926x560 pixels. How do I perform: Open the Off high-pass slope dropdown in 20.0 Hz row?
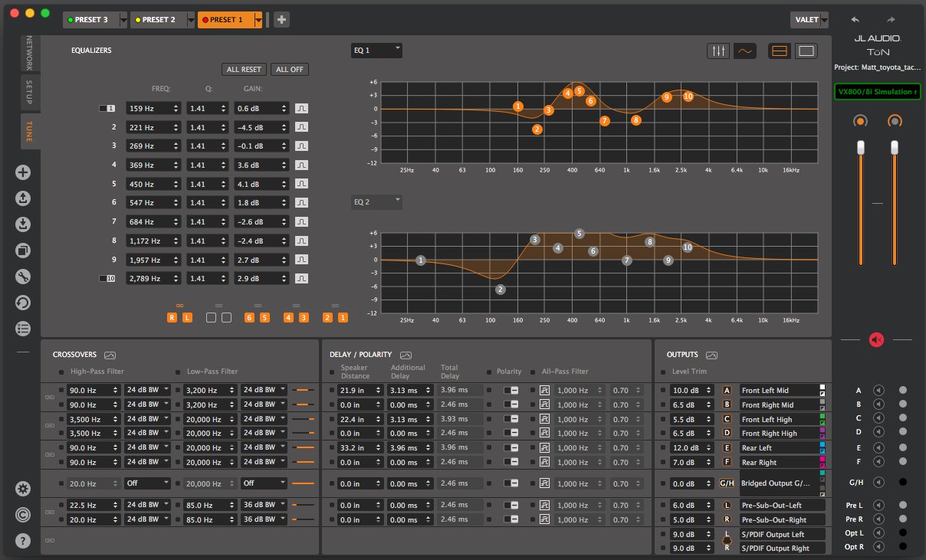[x=148, y=483]
